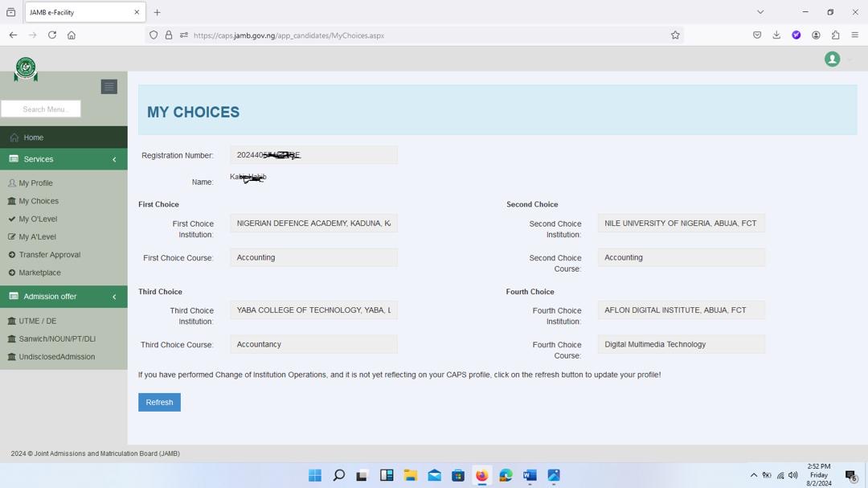
Task: Open My Profile in the sidebar
Action: pos(35,183)
